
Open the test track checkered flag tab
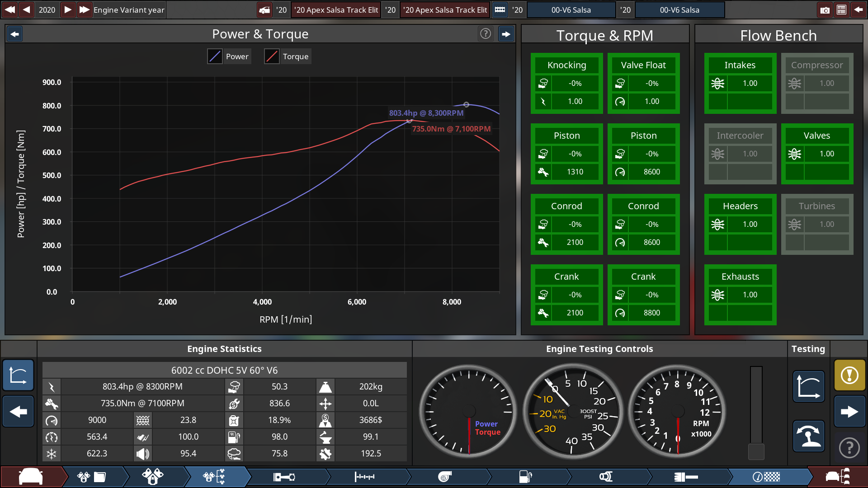(766, 477)
